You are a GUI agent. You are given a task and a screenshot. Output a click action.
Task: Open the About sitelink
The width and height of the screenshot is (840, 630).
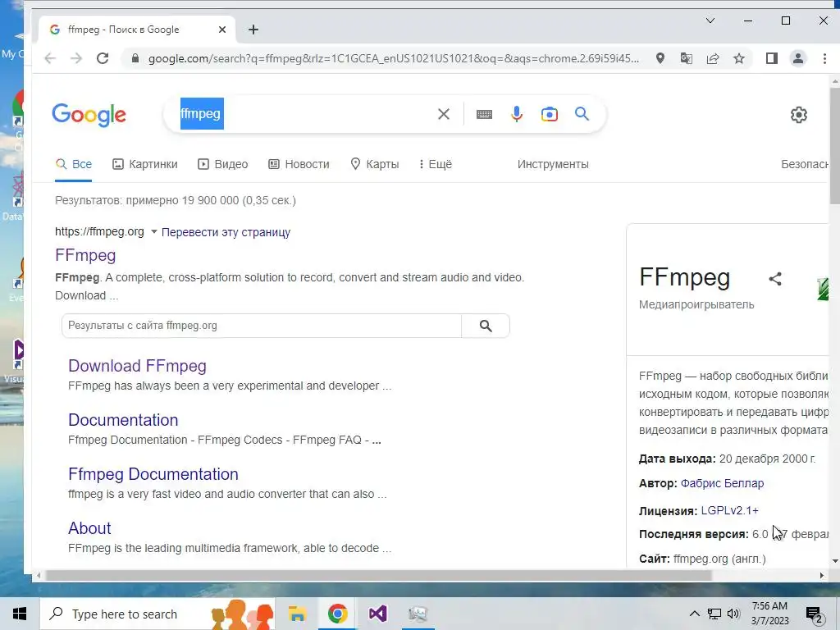pos(89,528)
